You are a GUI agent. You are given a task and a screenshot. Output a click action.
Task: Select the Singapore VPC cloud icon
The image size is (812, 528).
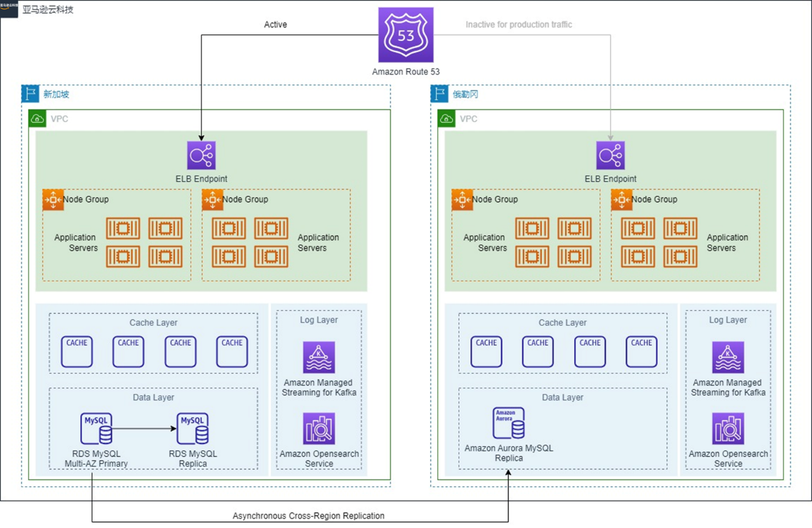pyautogui.click(x=38, y=118)
